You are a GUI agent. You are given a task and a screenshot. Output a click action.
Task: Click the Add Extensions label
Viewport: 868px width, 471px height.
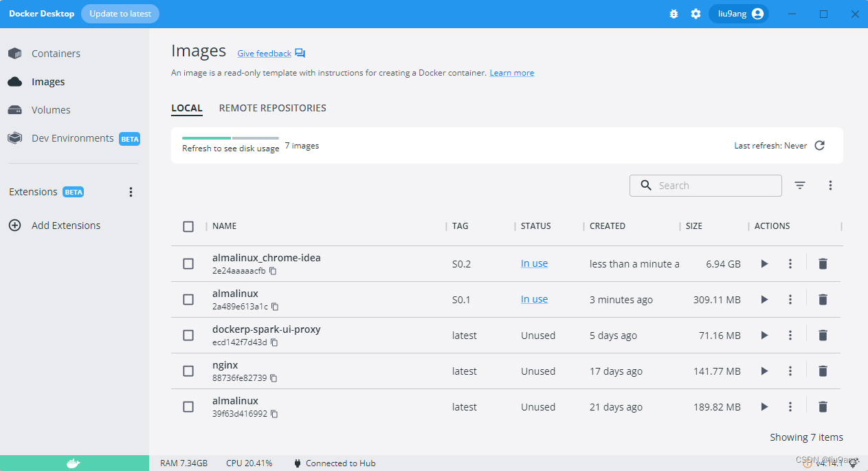(66, 226)
